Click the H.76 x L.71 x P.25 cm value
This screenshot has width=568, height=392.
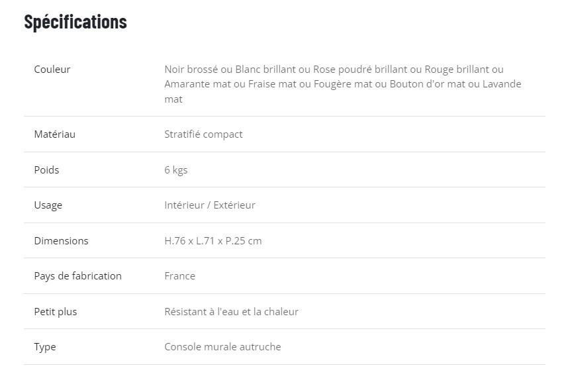click(213, 240)
